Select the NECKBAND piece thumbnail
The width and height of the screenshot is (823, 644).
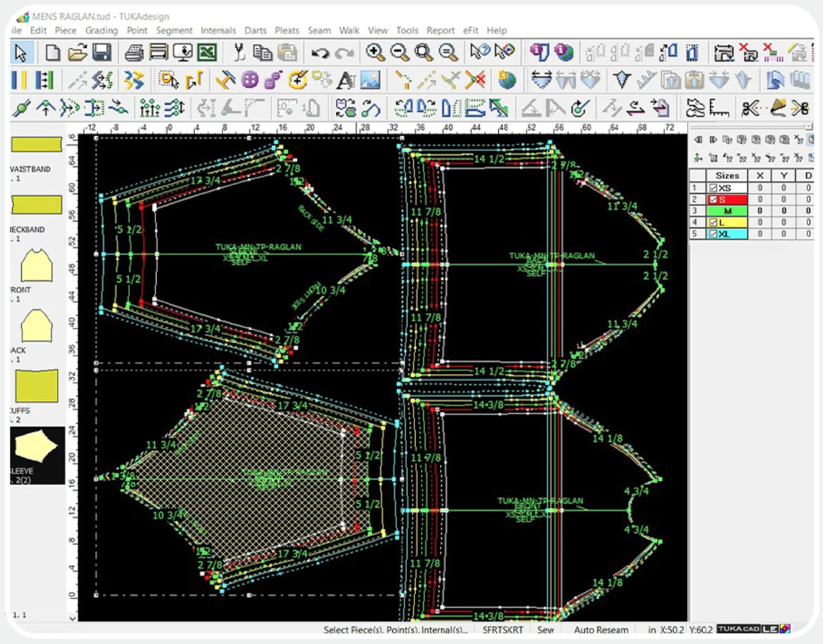click(x=36, y=204)
